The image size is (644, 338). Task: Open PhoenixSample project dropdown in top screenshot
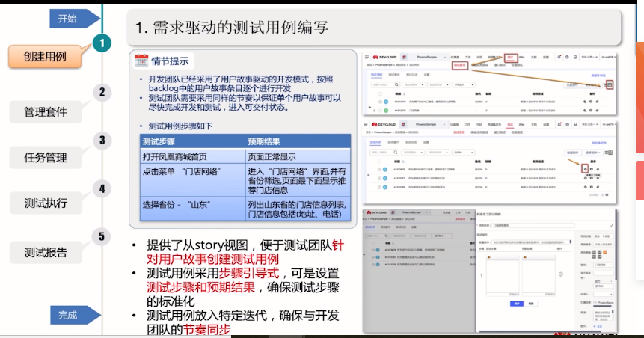(x=428, y=57)
